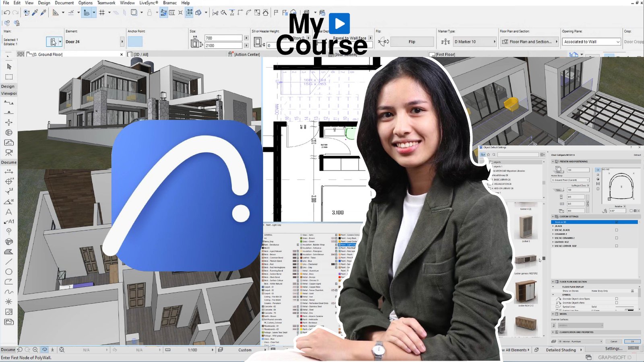Enable the USE AC CERAMIKS 2 checkbox
Viewport: 644px width, 362px height.
click(x=616, y=238)
